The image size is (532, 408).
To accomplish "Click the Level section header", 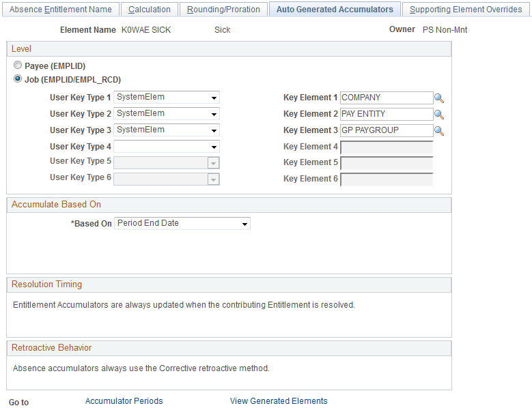I will (x=229, y=49).
